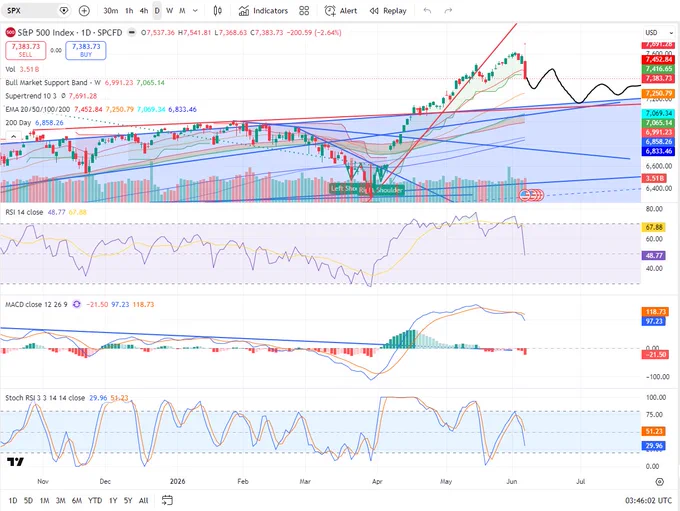Select the D daily timeframe
The height and width of the screenshot is (511, 680).
click(157, 10)
